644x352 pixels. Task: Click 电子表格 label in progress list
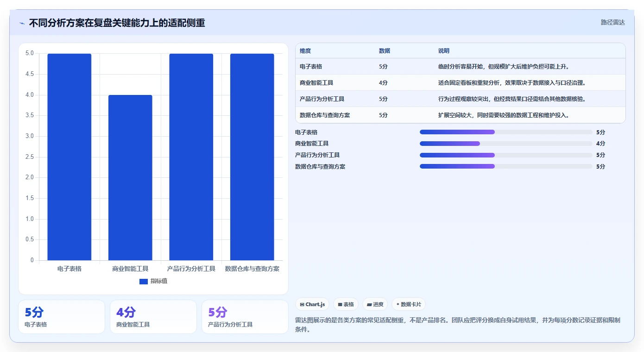(x=306, y=132)
